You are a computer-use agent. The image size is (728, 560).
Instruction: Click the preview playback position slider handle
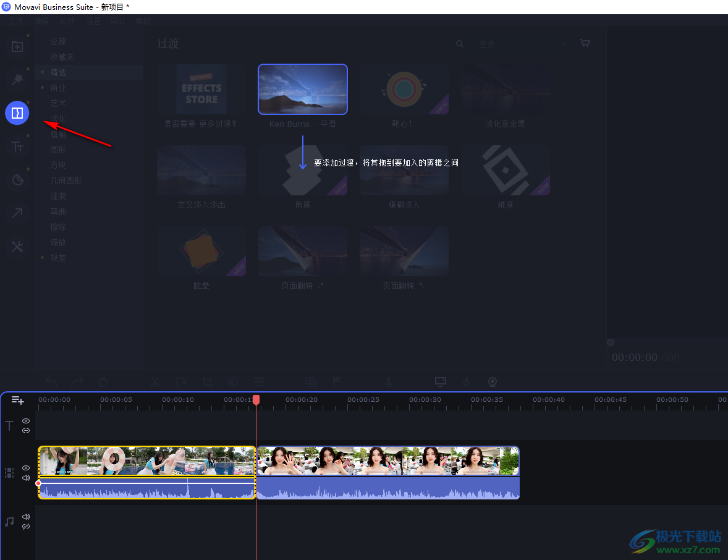coord(611,342)
